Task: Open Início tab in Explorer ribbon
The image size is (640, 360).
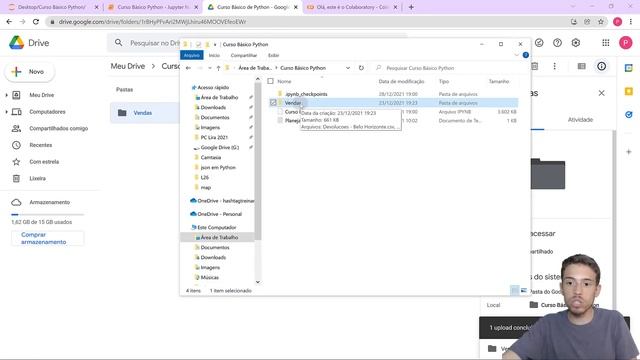Action: coord(214,55)
